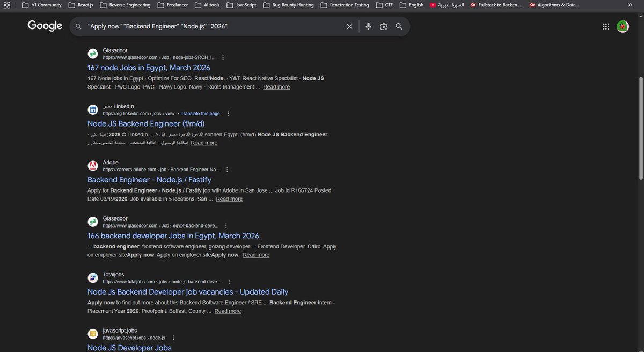The height and width of the screenshot is (352, 644).
Task: Open the Reverse Engineering bookmark folder
Action: tap(125, 5)
